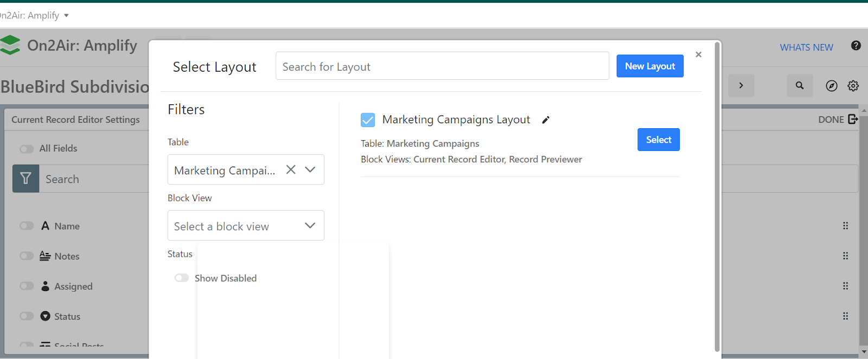868x359 pixels.
Task: Open the settings gear icon
Action: 853,86
